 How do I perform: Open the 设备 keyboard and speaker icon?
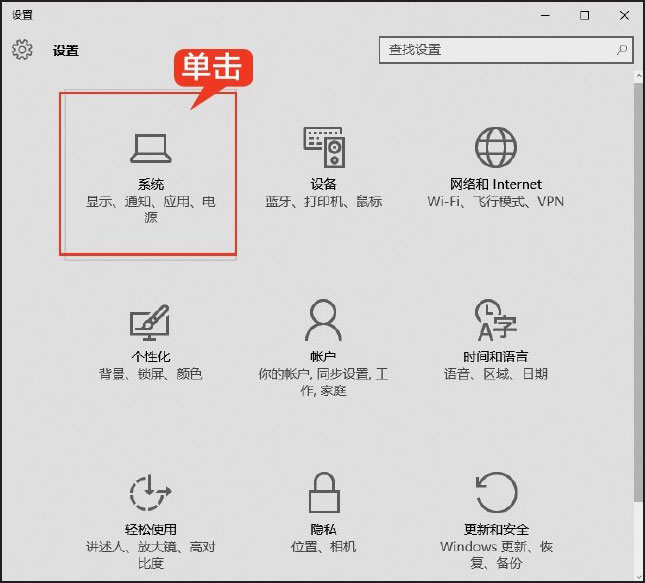[x=324, y=147]
